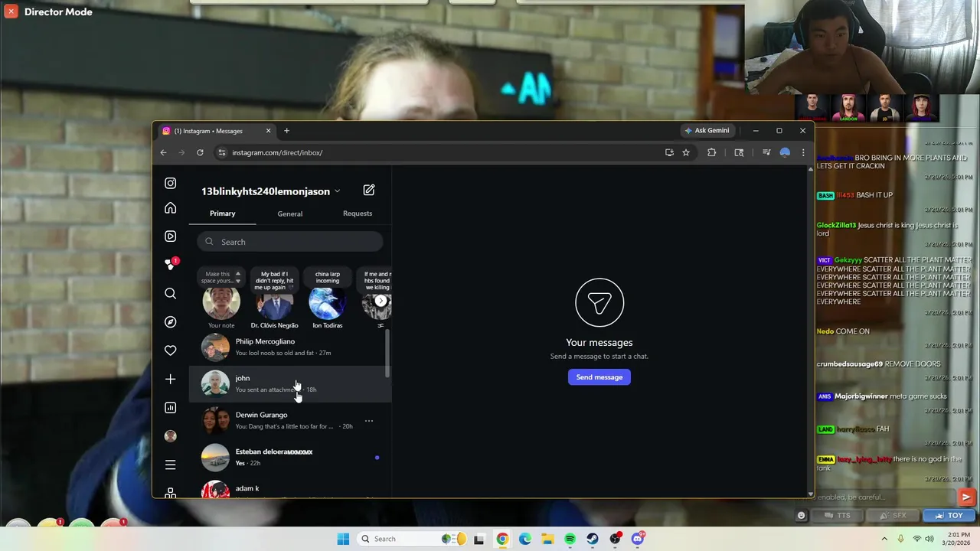Click the Create plus icon in sidebar

coord(170,379)
